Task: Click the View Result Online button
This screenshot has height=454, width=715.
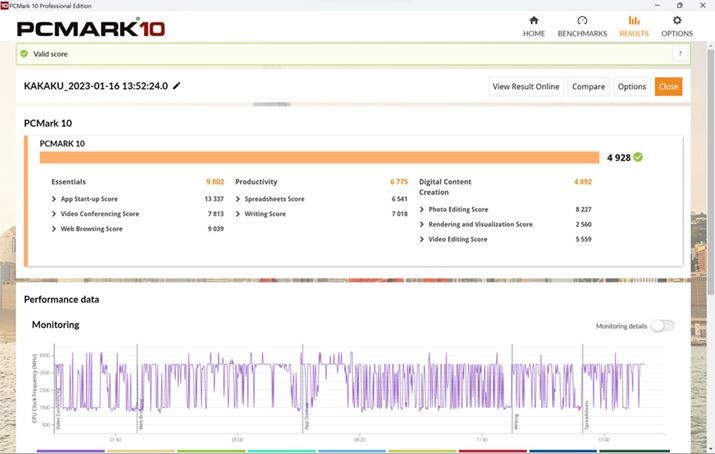Action: [x=526, y=87]
